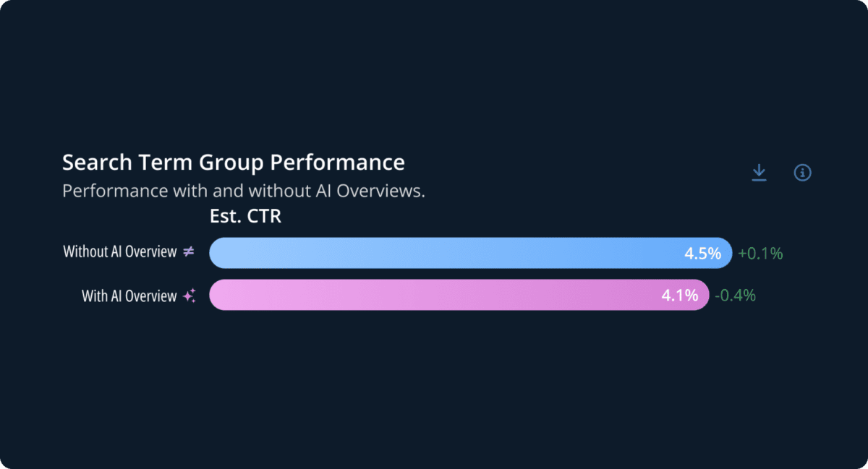
Task: Click the Est. CTR column heading
Action: (x=245, y=216)
